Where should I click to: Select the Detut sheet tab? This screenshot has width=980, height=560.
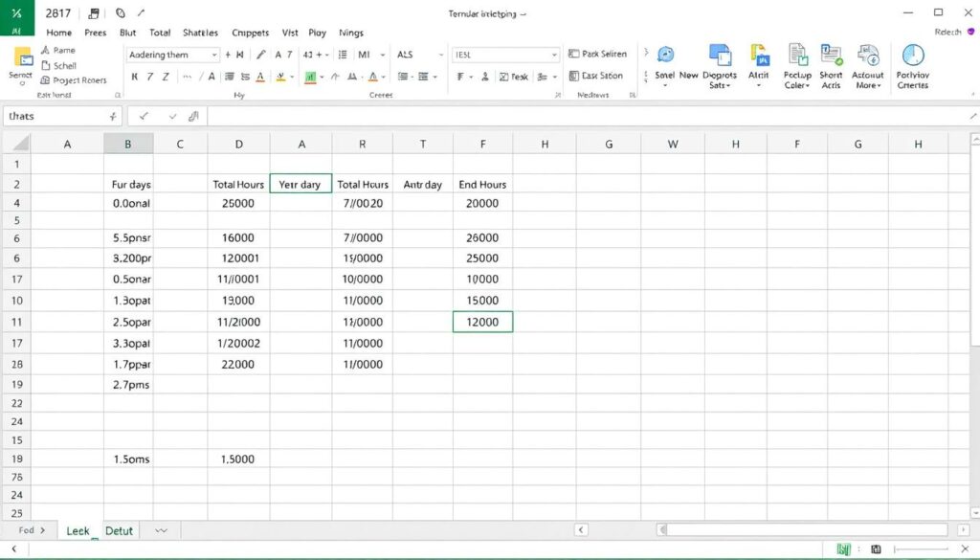coord(119,530)
